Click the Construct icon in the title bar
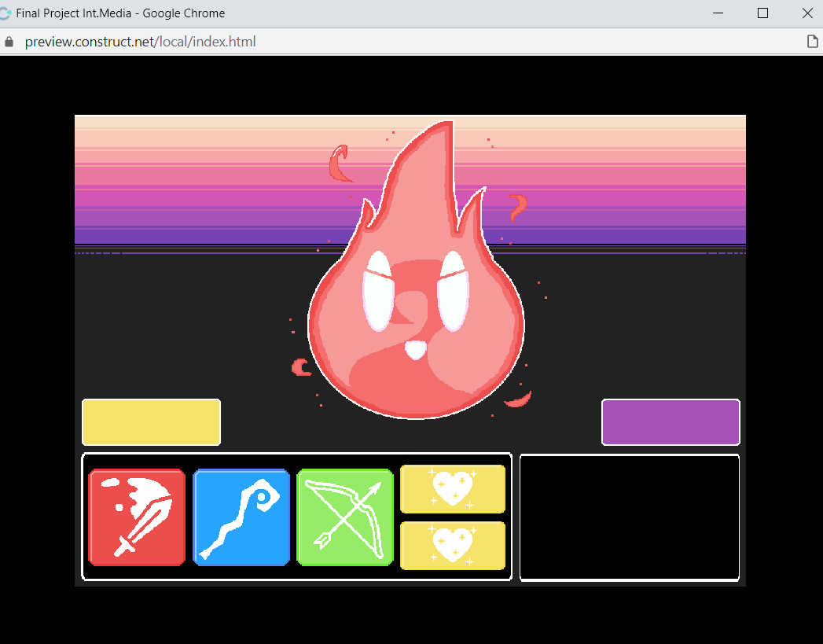 coord(5,13)
